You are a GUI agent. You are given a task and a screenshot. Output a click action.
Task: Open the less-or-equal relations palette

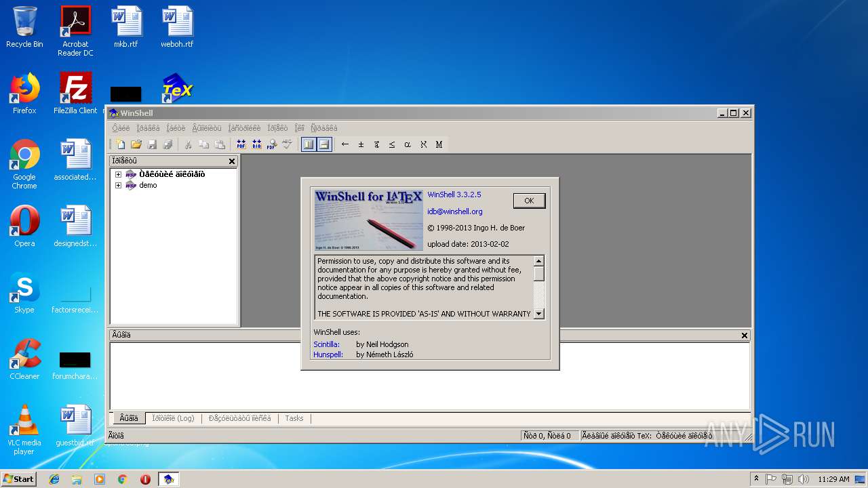(392, 144)
